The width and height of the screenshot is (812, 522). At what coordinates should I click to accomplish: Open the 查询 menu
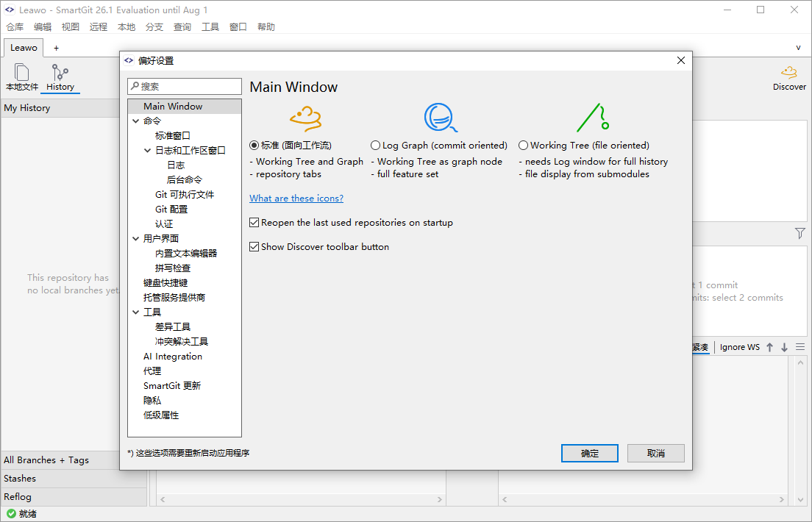[182, 27]
